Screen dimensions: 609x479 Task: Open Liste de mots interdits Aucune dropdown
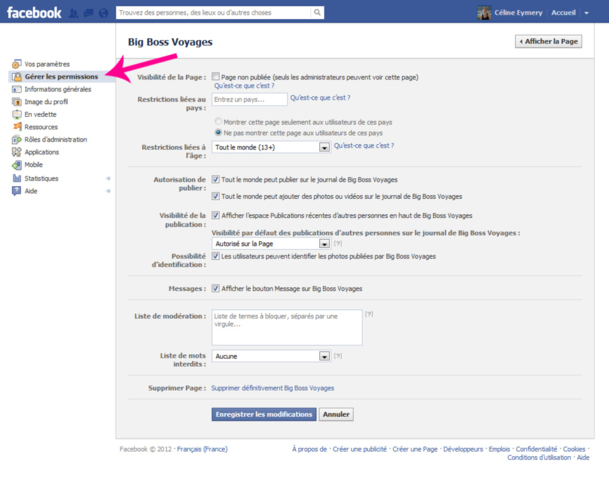tap(271, 356)
